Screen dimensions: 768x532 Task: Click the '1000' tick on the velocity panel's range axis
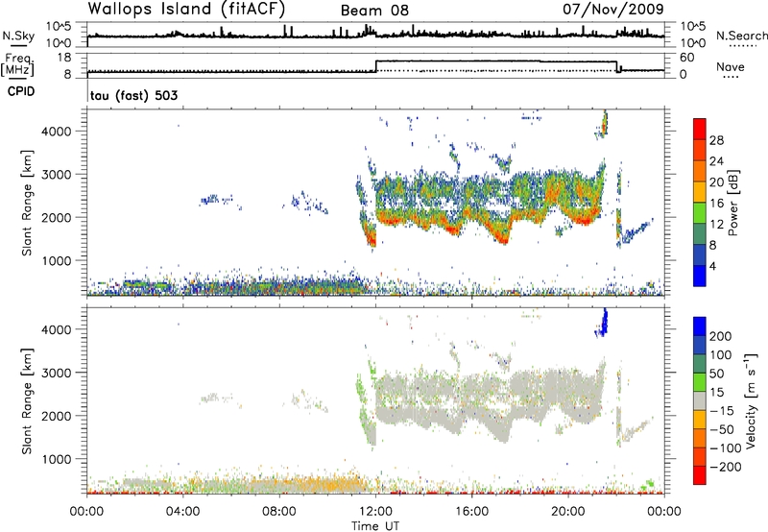56,459
